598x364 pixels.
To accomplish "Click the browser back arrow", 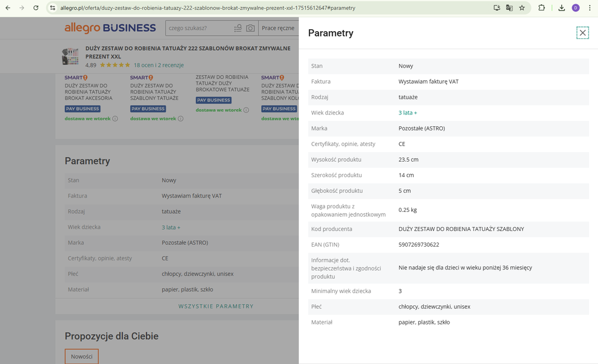I will coord(7,8).
